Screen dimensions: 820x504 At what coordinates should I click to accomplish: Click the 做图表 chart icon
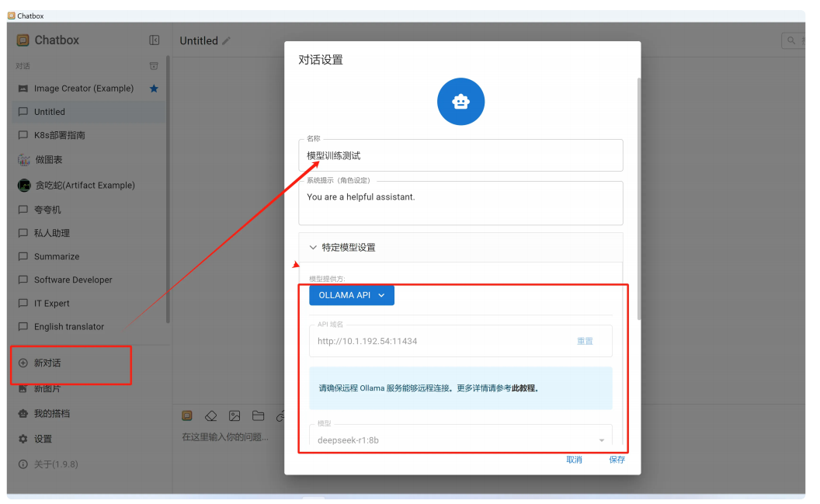coord(23,160)
